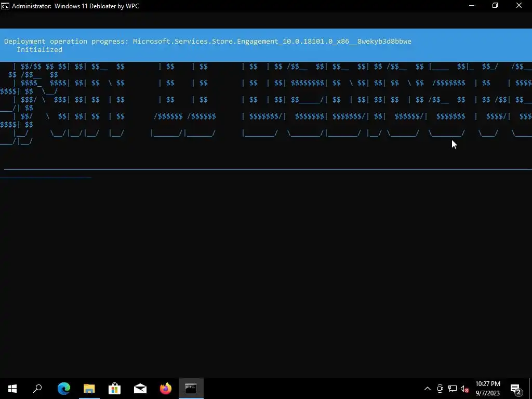Open network status tray icon

pyautogui.click(x=453, y=389)
